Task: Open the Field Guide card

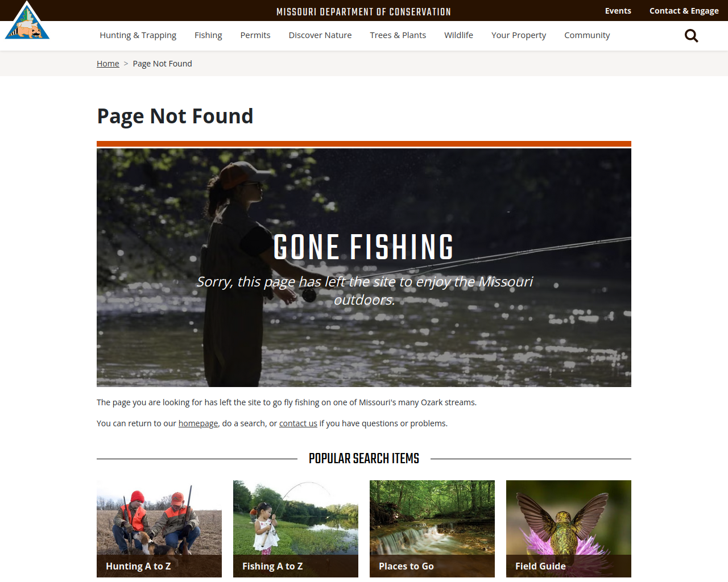Action: 569,529
